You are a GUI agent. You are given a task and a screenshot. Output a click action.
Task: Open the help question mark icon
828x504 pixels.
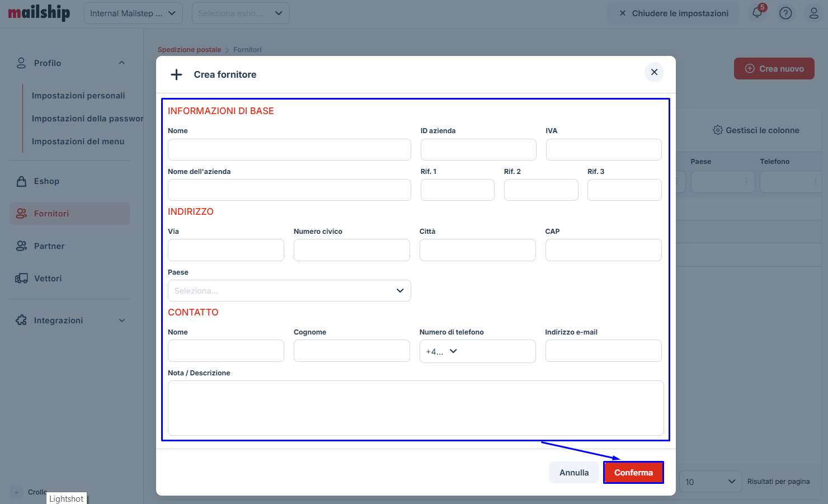coord(785,13)
